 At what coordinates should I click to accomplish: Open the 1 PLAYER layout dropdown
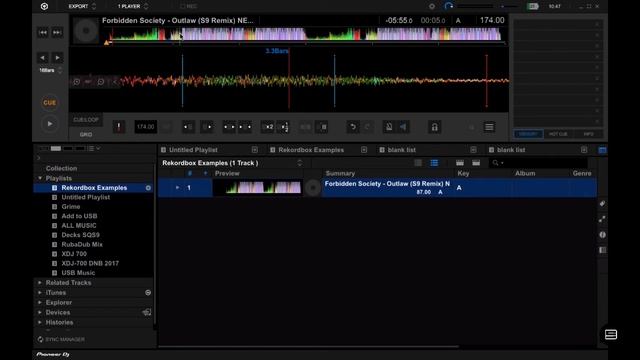coord(133,6)
